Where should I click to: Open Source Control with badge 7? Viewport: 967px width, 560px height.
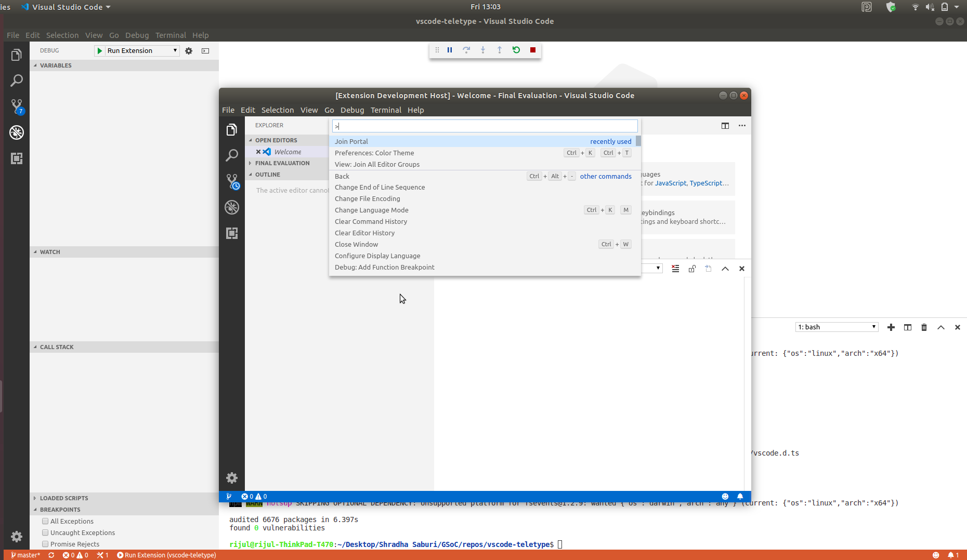tap(17, 106)
